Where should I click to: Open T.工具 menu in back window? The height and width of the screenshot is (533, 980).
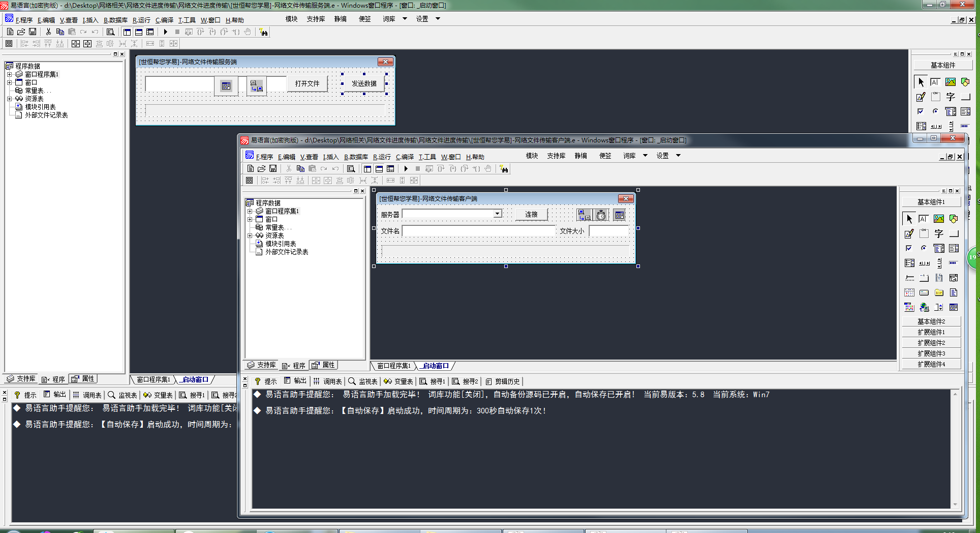(187, 20)
